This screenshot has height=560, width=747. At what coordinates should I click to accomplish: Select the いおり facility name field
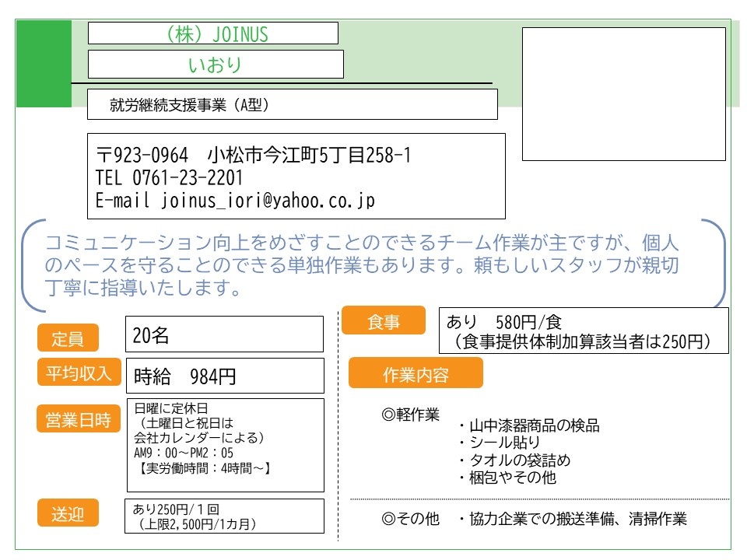pyautogui.click(x=216, y=65)
